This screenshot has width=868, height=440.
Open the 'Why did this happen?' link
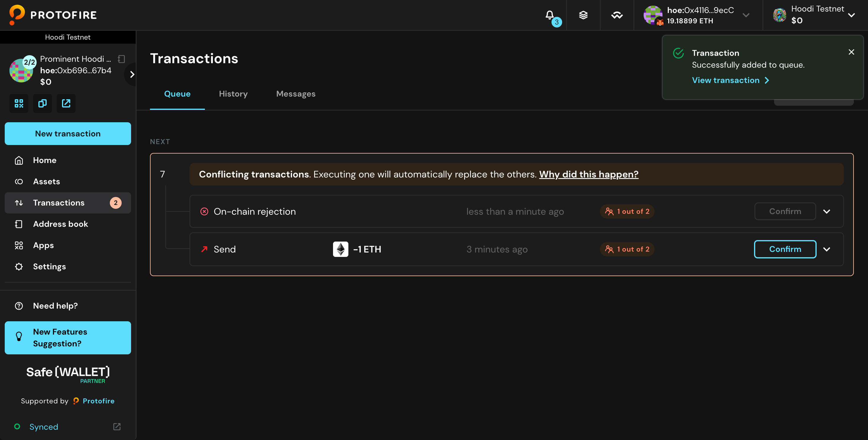point(588,174)
